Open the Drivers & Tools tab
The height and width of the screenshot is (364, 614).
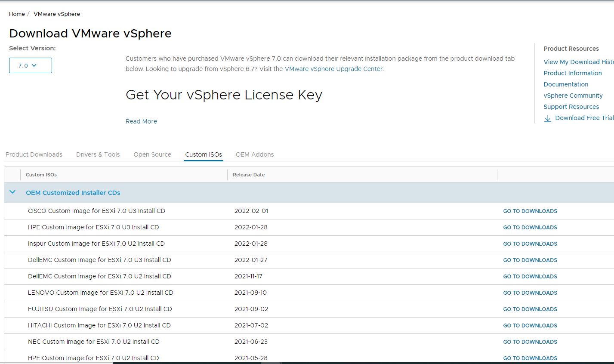pyautogui.click(x=98, y=154)
